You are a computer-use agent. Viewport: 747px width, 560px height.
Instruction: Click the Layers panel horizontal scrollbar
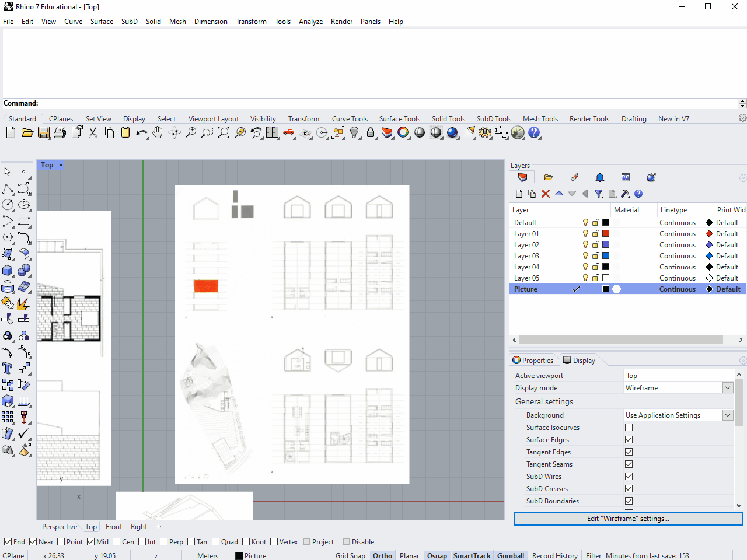pos(621,339)
